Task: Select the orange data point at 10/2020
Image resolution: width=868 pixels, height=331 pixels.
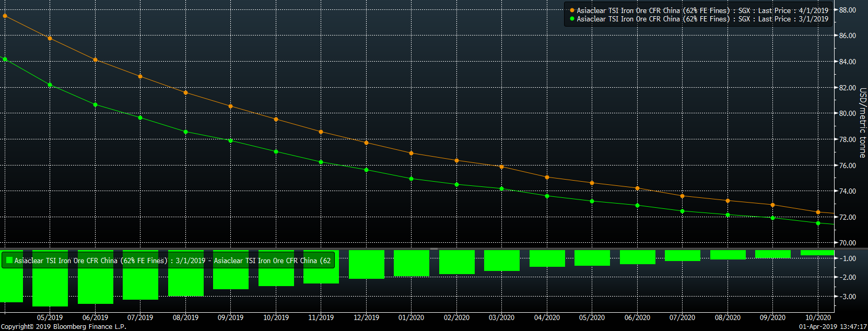Action: pos(818,212)
